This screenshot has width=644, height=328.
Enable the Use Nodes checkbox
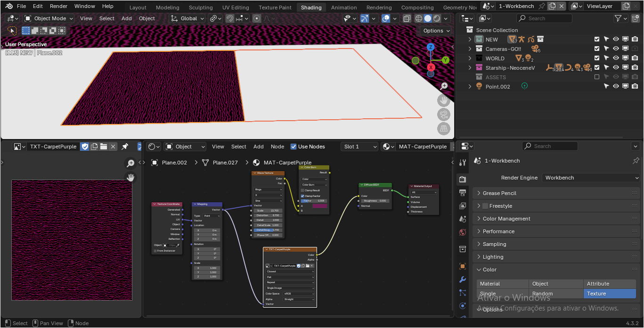click(293, 147)
